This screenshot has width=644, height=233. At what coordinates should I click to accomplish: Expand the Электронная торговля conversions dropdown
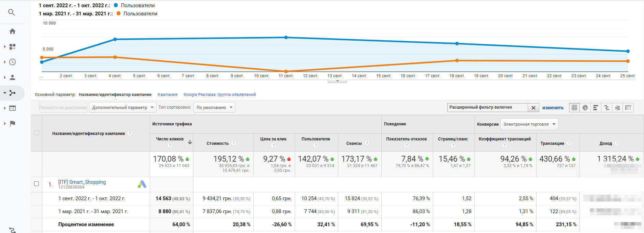point(529,124)
